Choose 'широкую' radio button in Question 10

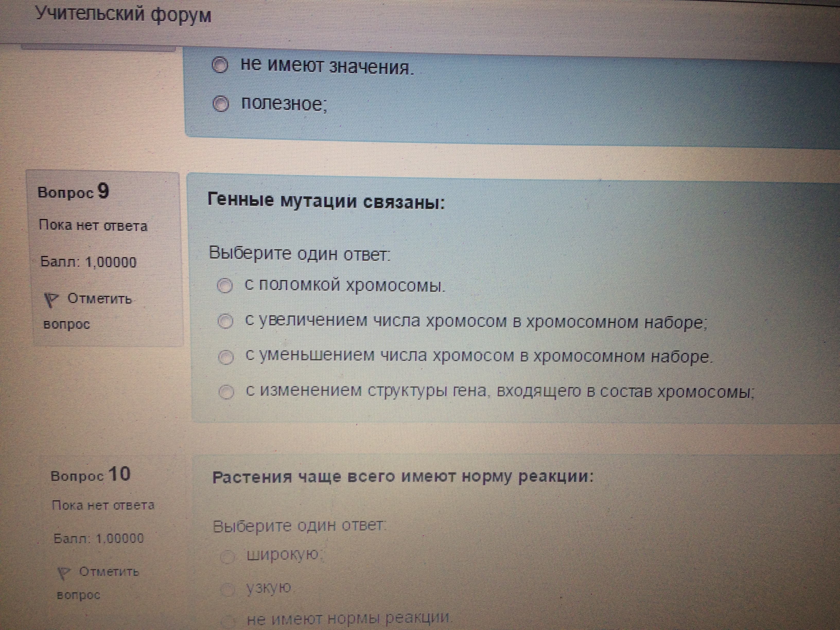click(x=227, y=557)
